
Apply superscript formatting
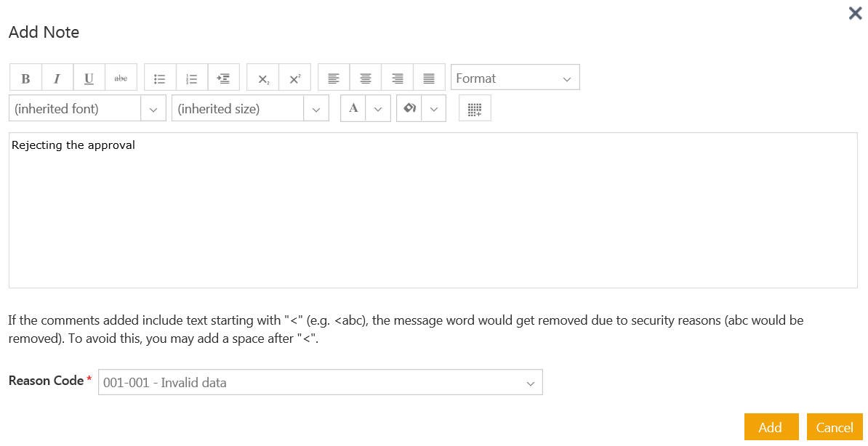pos(295,78)
